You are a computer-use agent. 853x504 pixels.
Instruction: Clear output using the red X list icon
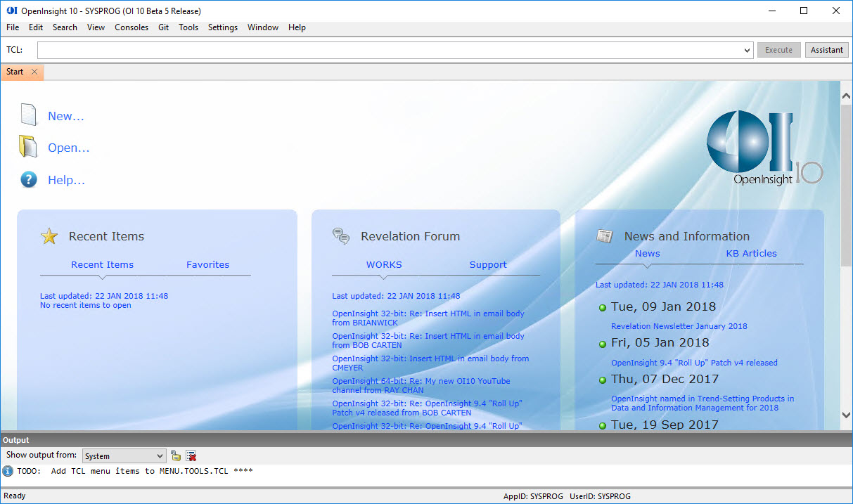click(x=191, y=455)
